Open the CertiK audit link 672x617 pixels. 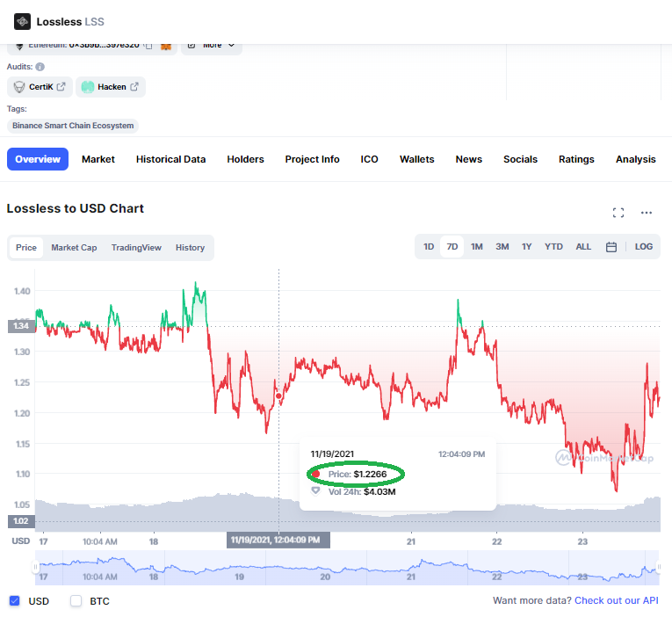40,87
